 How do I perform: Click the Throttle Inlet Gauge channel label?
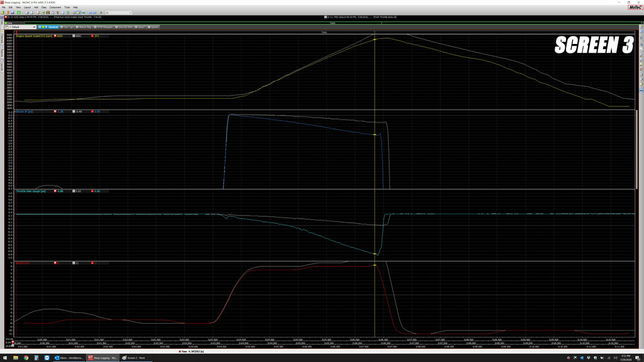[31, 191]
